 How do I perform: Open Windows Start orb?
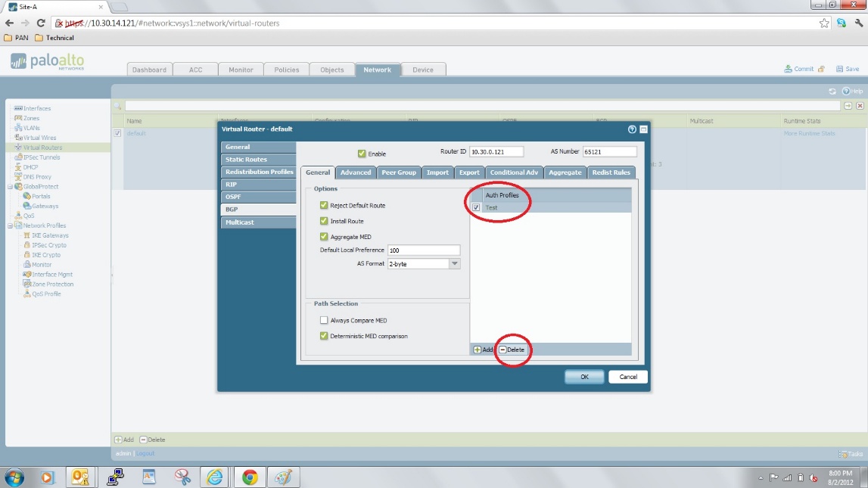pyautogui.click(x=14, y=477)
